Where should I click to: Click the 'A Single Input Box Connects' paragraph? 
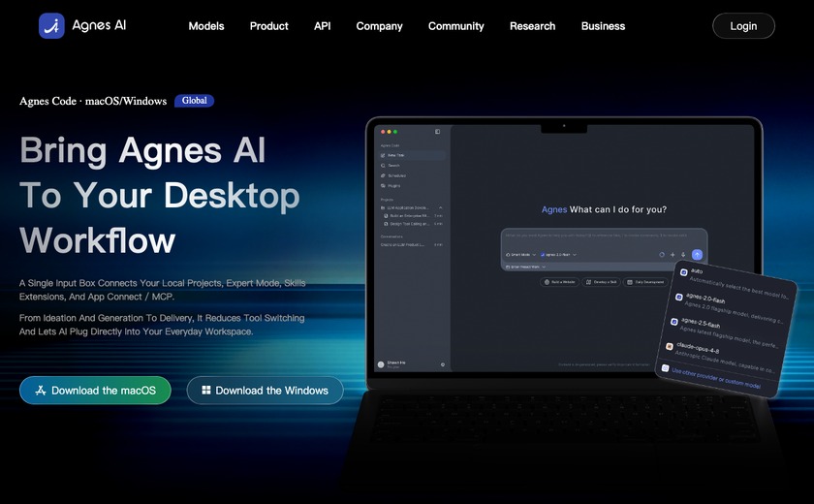(x=163, y=290)
